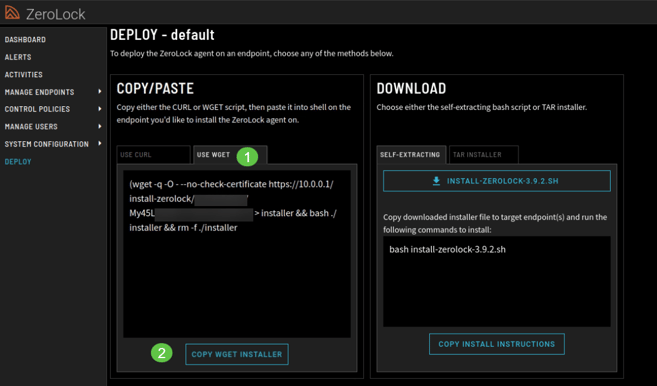This screenshot has height=386, width=657.
Task: Open Activities from the sidebar
Action: click(23, 75)
